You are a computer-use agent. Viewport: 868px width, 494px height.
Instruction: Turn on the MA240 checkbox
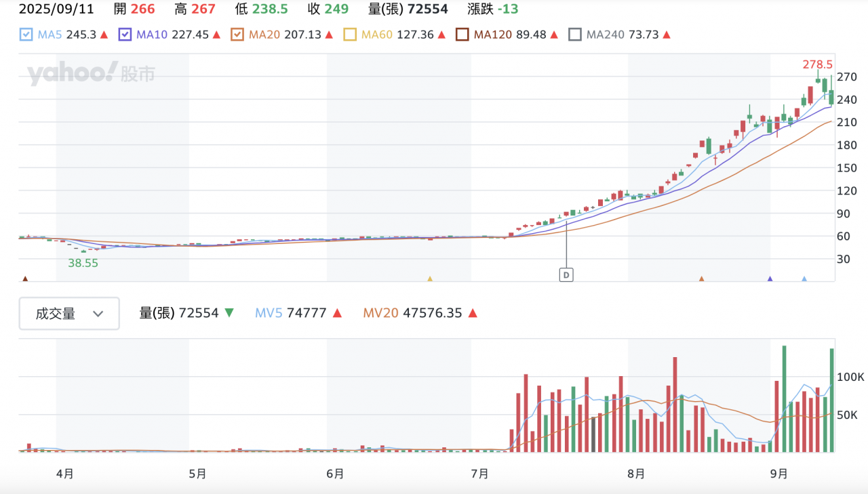click(574, 35)
